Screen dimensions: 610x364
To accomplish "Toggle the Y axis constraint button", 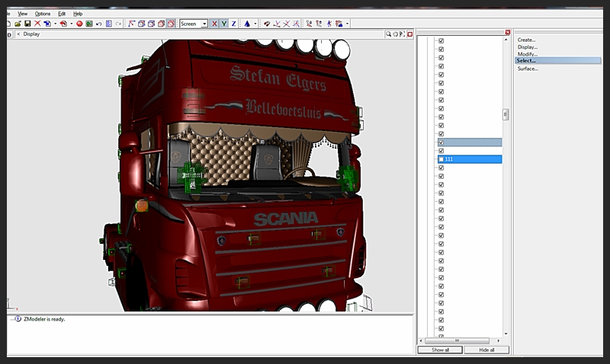I will pos(223,24).
